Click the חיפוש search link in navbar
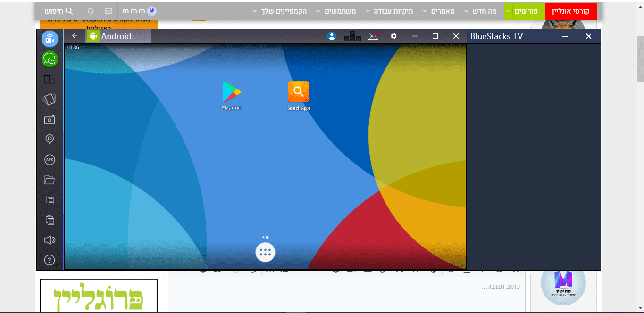 59,11
